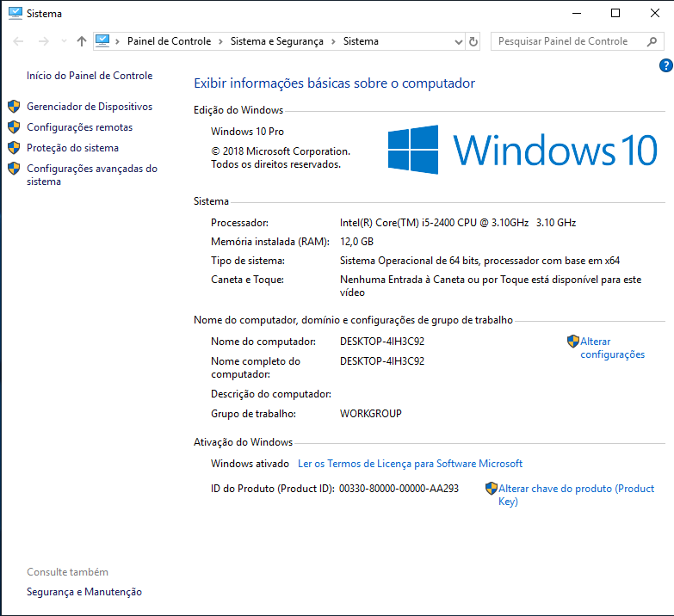The height and width of the screenshot is (616, 674).
Task: Expand the chevron after Sistema e Segurança
Action: point(333,41)
